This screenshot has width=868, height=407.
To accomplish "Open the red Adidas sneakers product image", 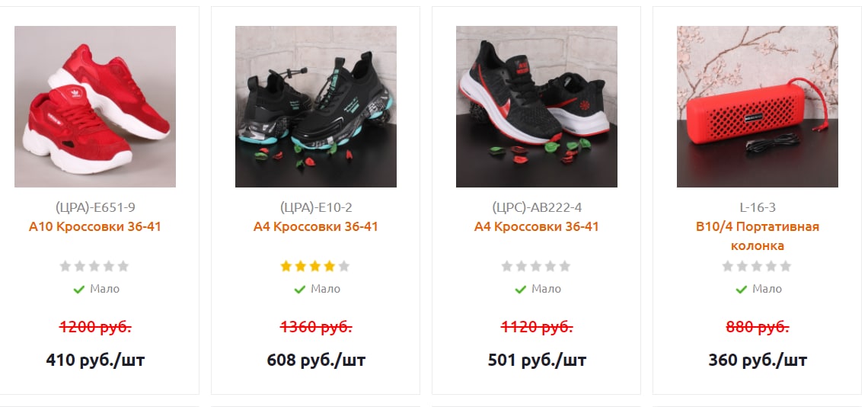I will click(95, 107).
